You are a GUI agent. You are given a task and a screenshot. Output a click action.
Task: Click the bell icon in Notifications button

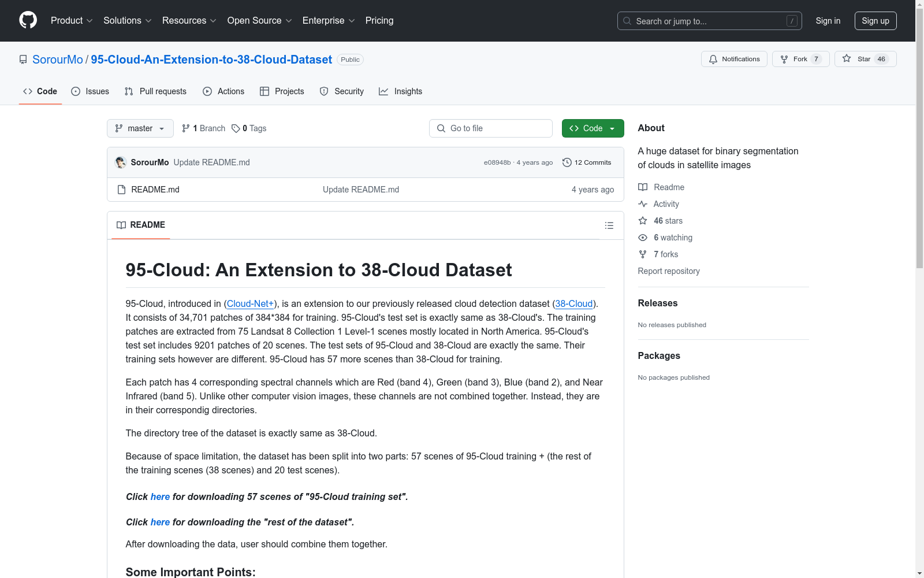[713, 59]
